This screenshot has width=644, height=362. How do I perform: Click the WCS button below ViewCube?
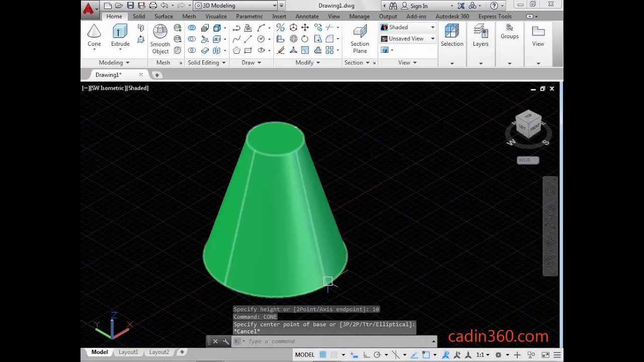[528, 160]
